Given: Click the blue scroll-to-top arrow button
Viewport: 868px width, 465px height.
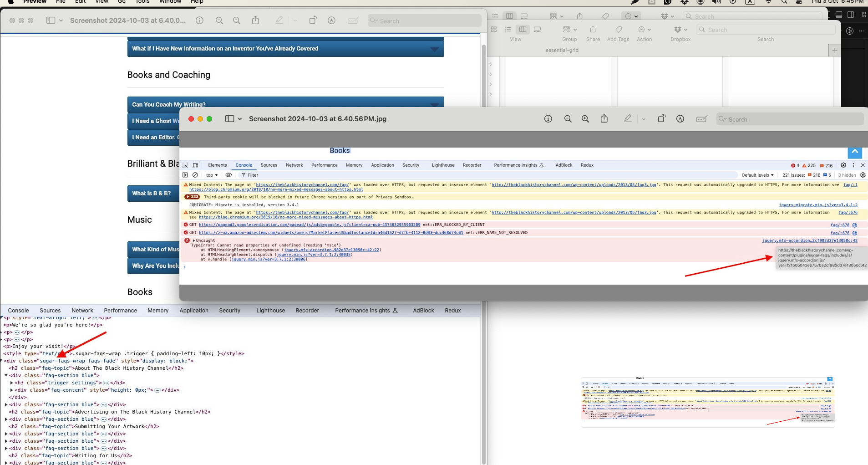Looking at the screenshot, I should (855, 152).
